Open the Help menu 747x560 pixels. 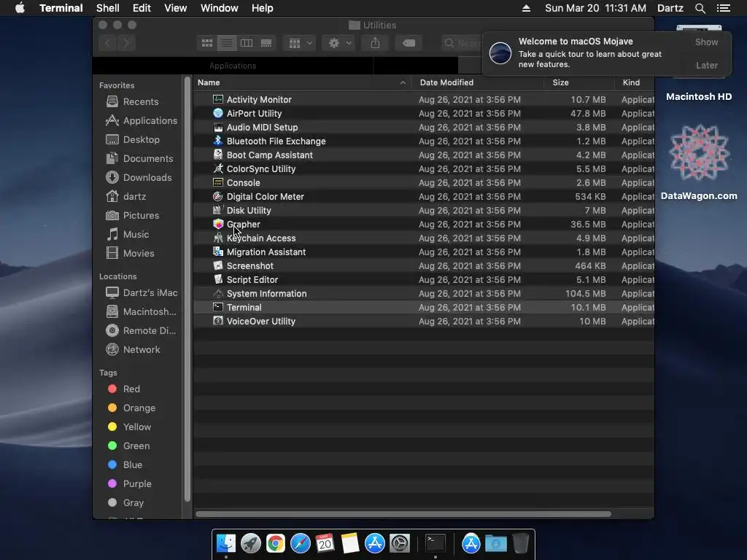tap(262, 8)
